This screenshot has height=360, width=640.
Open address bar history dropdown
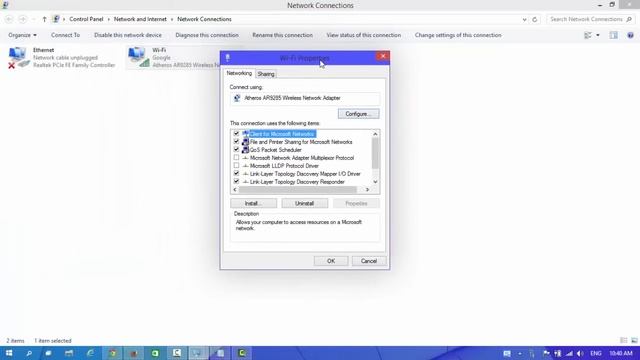(524, 19)
